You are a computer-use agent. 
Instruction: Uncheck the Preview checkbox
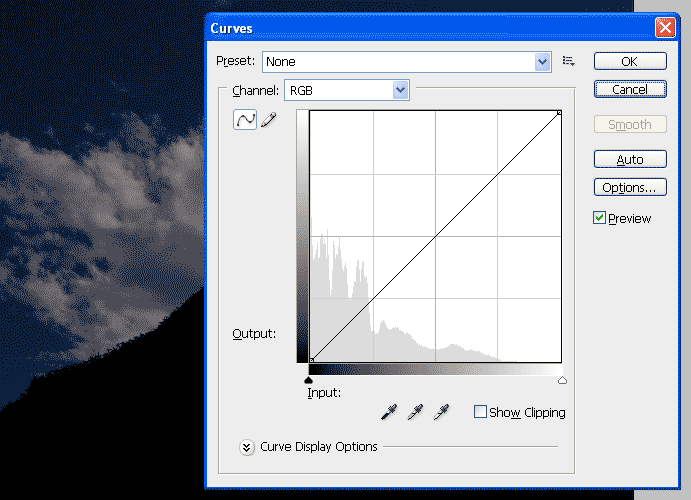click(599, 218)
